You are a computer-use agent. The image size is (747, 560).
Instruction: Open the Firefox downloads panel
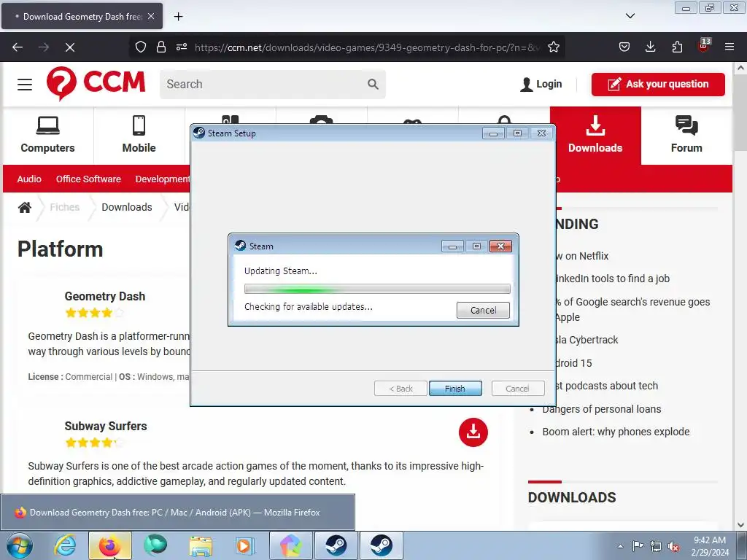click(x=650, y=47)
